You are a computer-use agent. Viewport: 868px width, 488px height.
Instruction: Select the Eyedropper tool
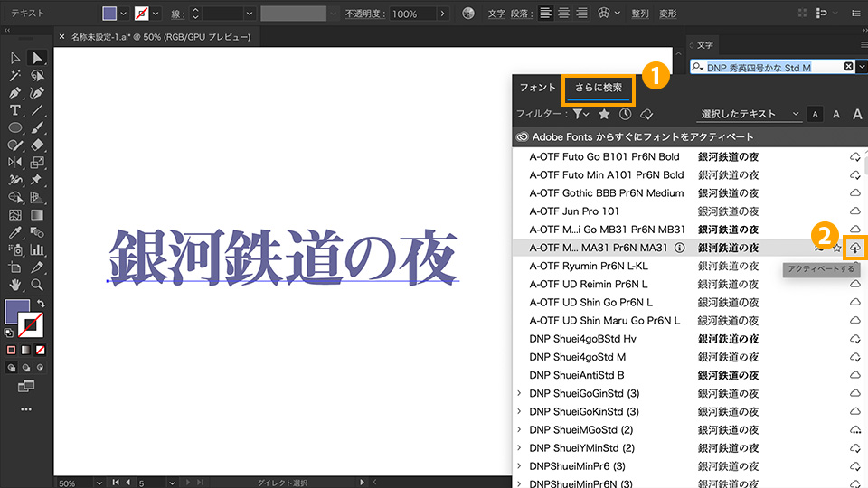pos(15,232)
